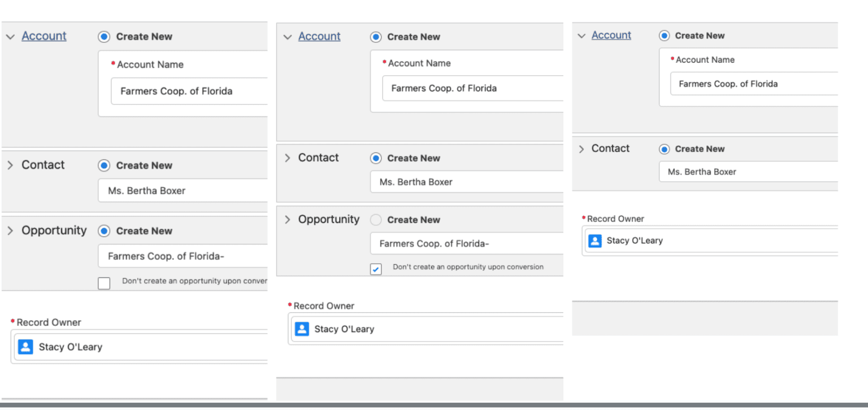
Task: Collapse the Account section in the left panel
Action: [10, 36]
